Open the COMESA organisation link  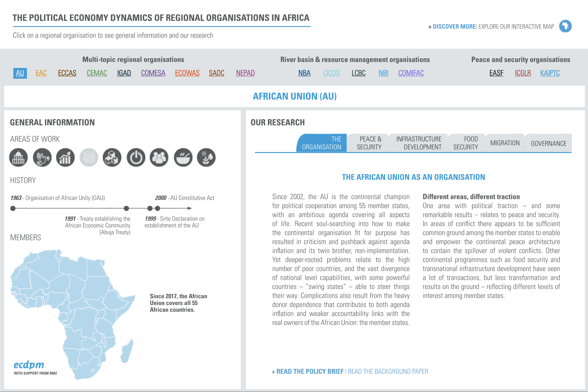pyautogui.click(x=153, y=73)
